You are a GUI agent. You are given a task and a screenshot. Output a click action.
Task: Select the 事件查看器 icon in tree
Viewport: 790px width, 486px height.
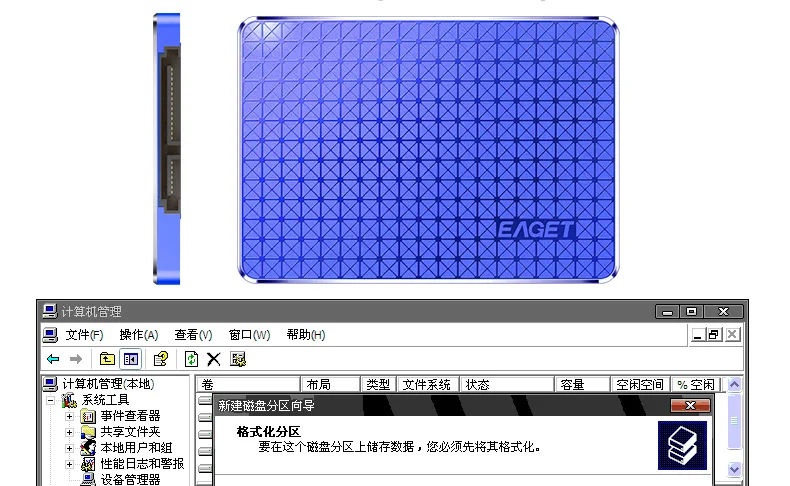click(x=88, y=416)
